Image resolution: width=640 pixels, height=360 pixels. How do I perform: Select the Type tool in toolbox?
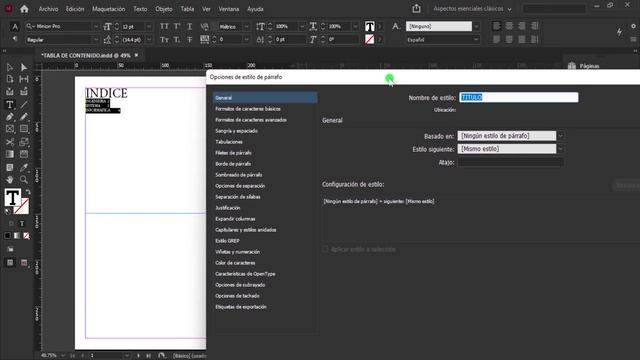click(x=10, y=104)
